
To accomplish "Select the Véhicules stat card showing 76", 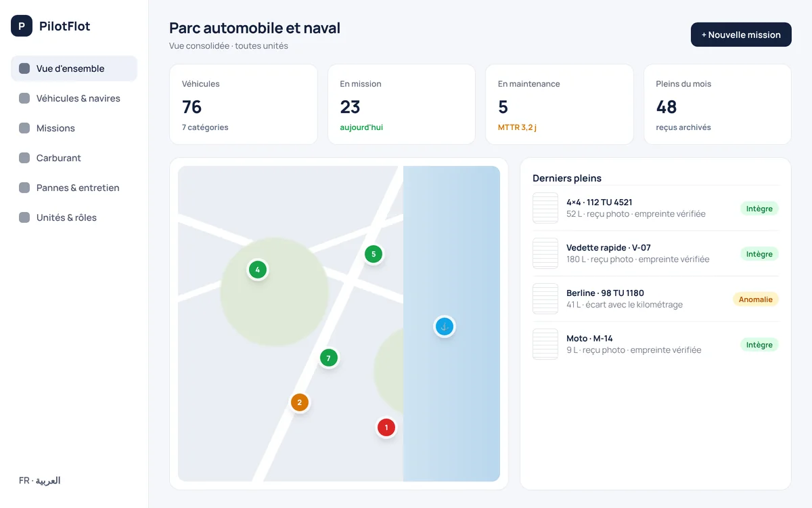I will click(x=244, y=104).
